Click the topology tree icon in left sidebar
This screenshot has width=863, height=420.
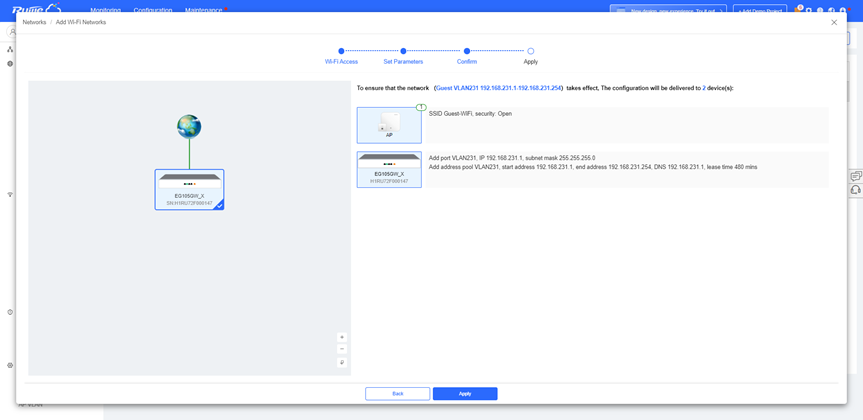[10, 50]
